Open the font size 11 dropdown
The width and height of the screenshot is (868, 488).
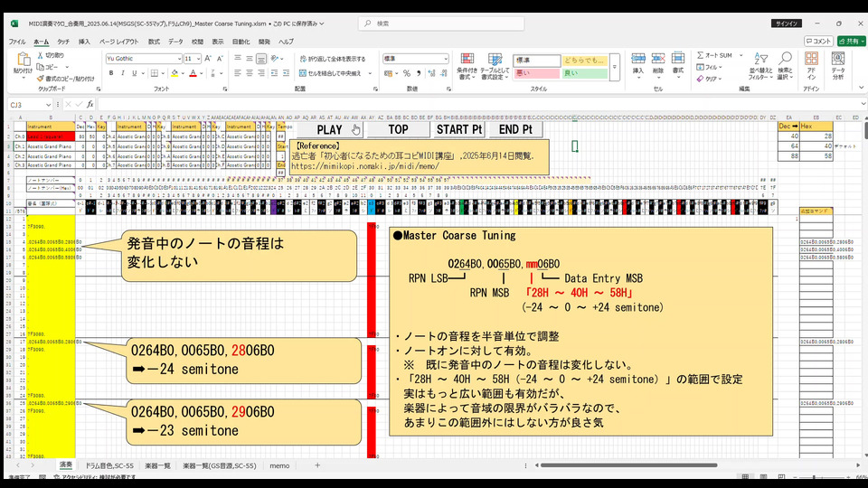click(x=198, y=59)
